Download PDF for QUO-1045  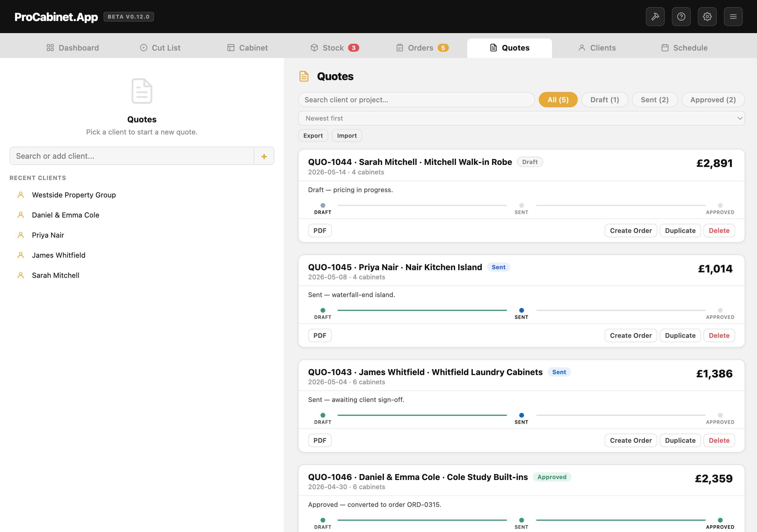(x=320, y=335)
